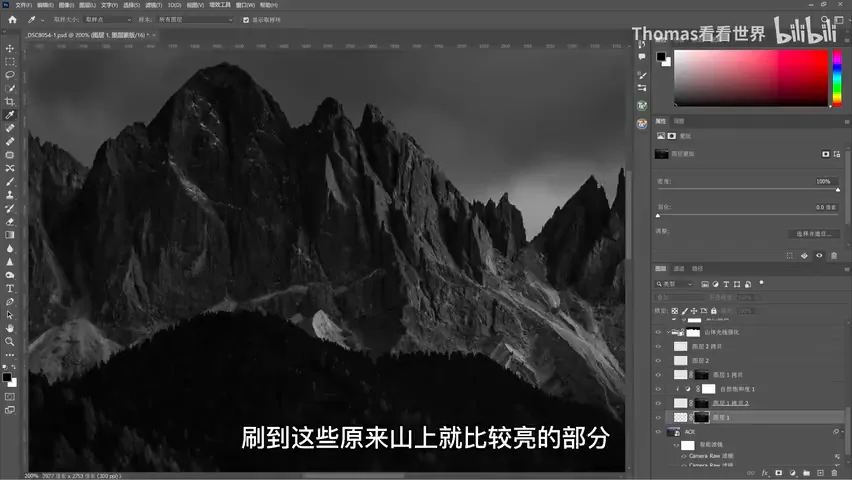Open the 窗口(W) menu
This screenshot has height=480, width=852.
coord(245,5)
